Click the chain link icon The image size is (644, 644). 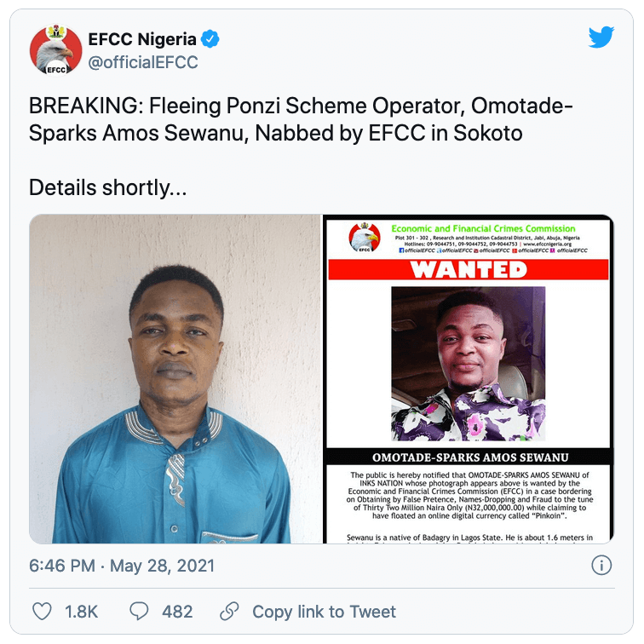(229, 611)
